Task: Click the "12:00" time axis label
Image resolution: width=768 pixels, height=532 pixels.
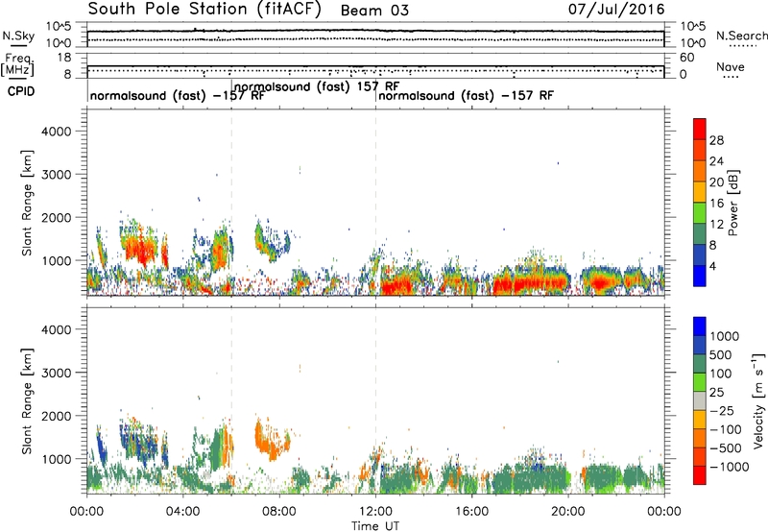Action: (375, 512)
